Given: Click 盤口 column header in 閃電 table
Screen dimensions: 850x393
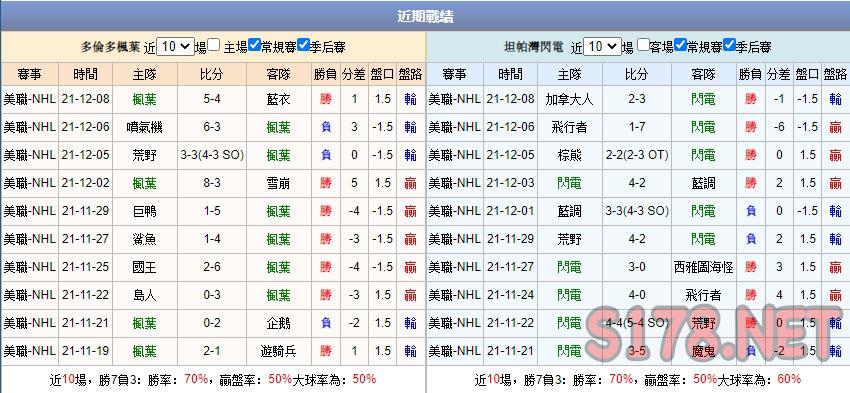Looking at the screenshot, I should tap(808, 74).
